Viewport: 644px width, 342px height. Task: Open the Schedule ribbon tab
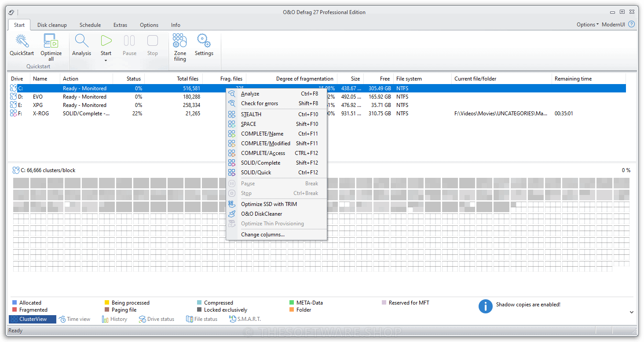[x=90, y=25]
